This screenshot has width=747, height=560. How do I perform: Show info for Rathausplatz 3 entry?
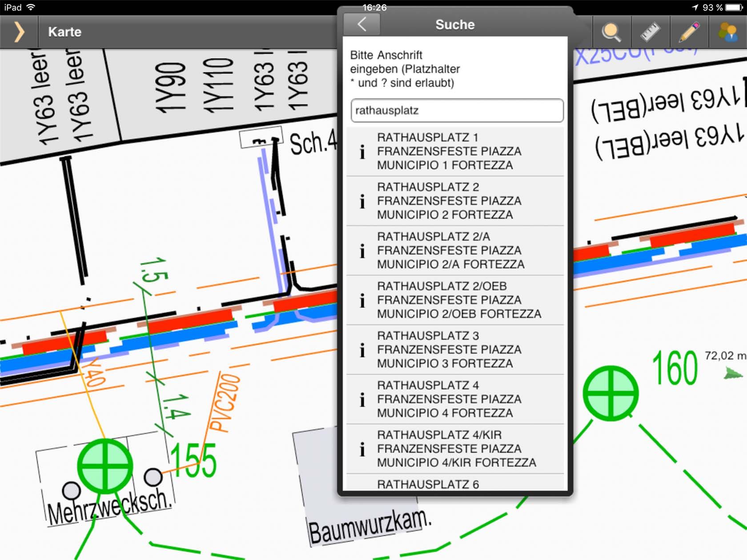click(362, 350)
